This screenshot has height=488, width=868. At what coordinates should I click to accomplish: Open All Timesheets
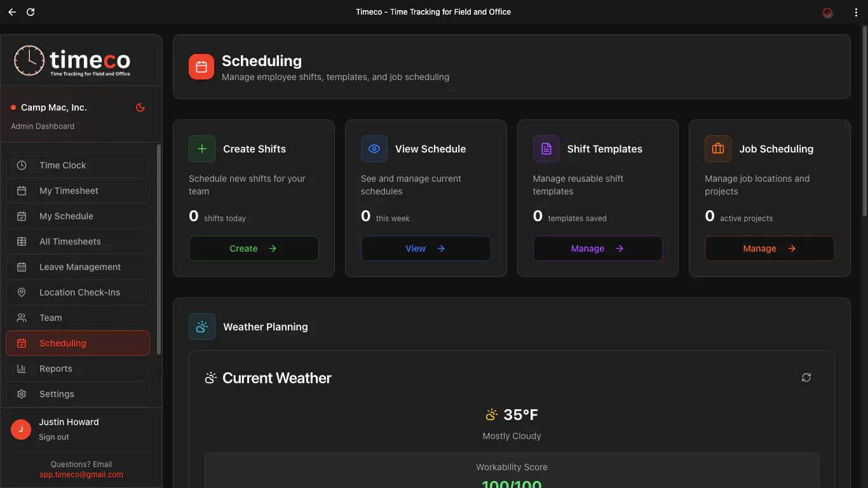click(78, 241)
